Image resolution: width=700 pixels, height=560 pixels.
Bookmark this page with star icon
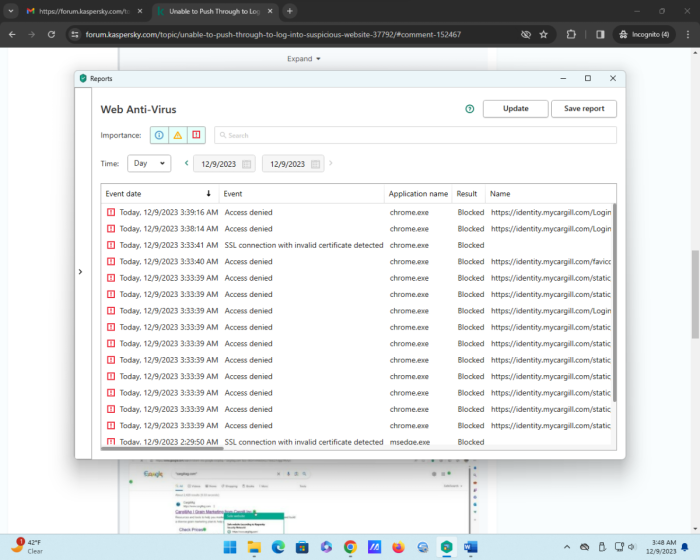click(x=543, y=34)
